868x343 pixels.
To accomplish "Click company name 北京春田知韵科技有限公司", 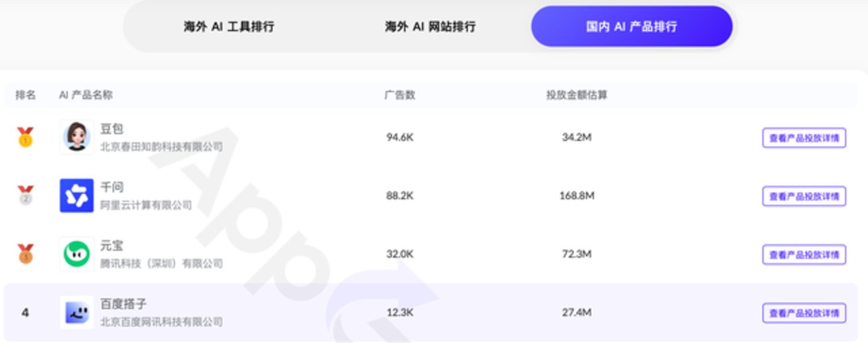I will tap(161, 146).
